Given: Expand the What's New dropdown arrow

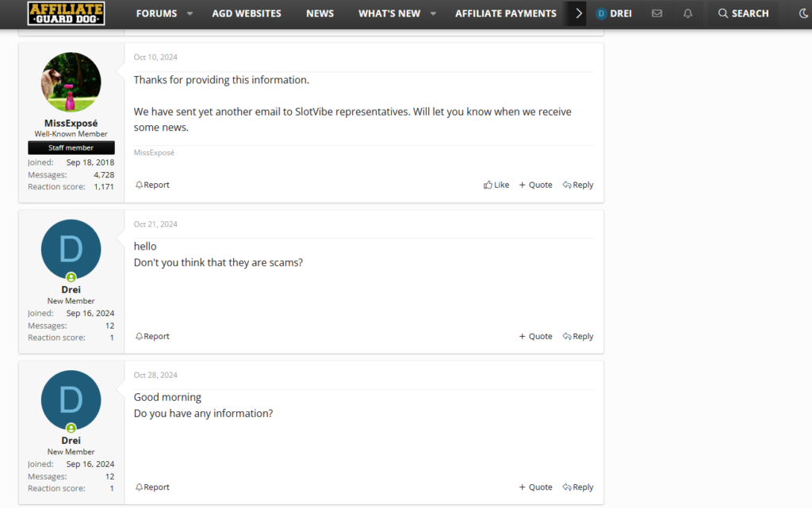Looking at the screenshot, I should coord(433,13).
